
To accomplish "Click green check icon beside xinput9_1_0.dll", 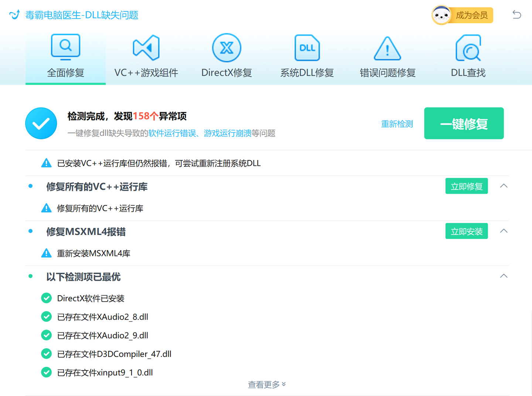I will point(46,372).
